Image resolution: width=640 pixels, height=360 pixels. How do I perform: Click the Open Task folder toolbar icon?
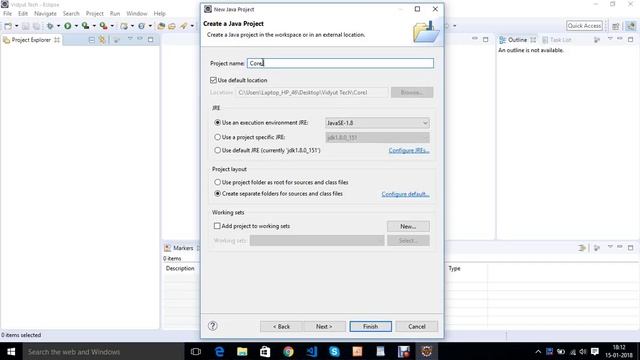172,26
